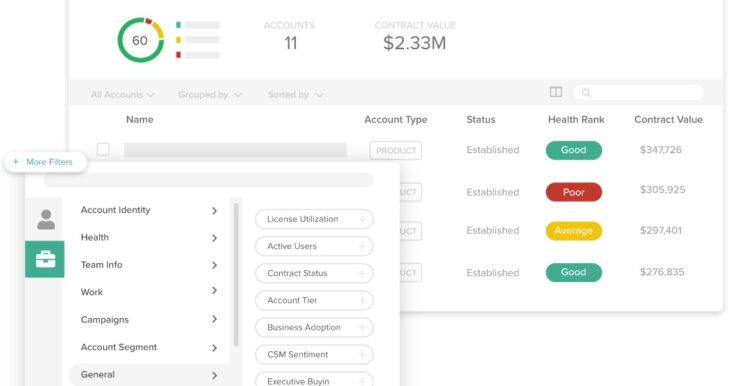738x386 pixels.
Task: Add the Contract Status filter plus
Action: (362, 273)
